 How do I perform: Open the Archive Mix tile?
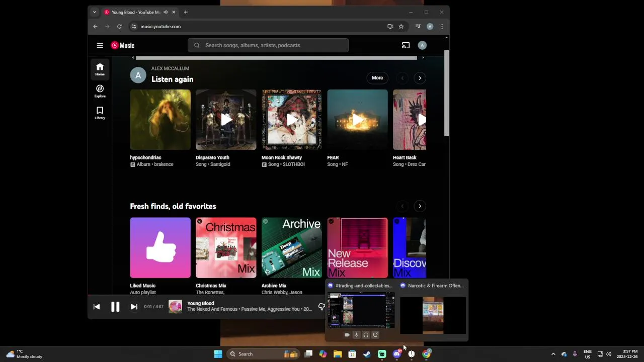click(x=292, y=248)
